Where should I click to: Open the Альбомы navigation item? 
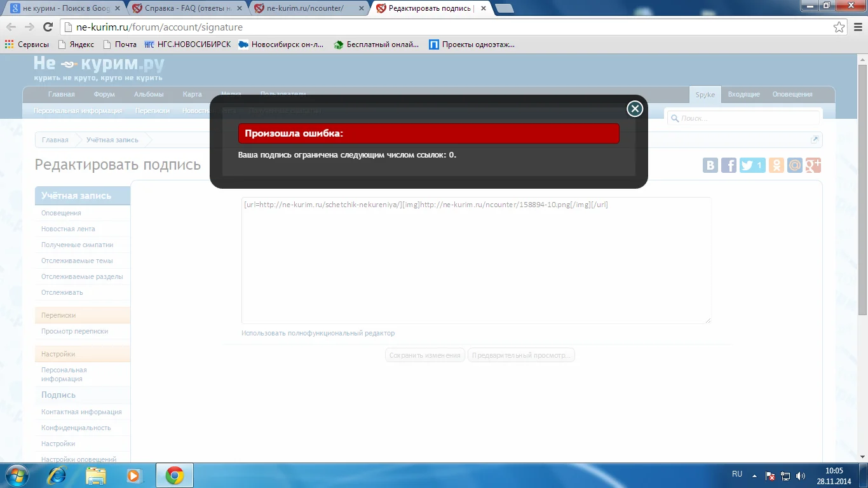[x=149, y=94]
